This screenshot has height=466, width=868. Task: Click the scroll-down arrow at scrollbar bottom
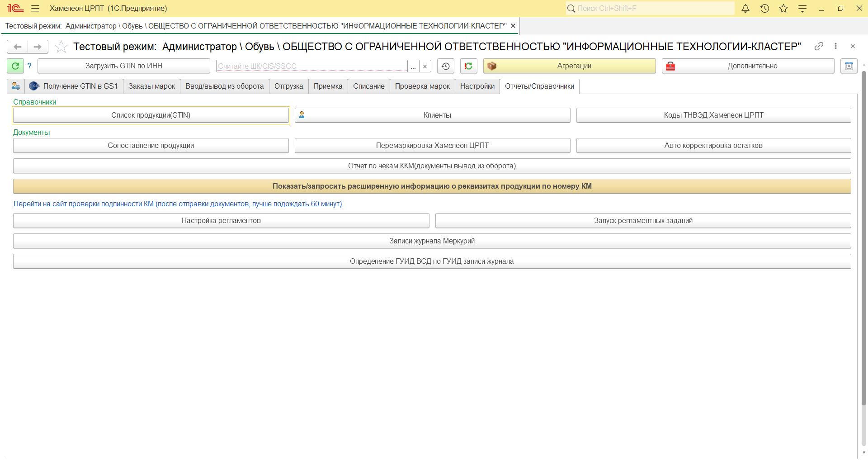pyautogui.click(x=864, y=453)
